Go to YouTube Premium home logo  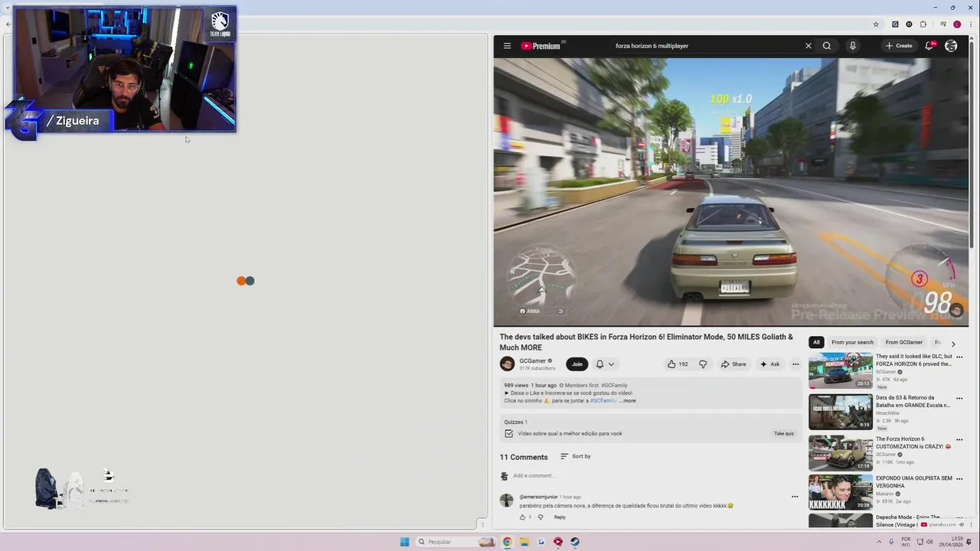pos(541,46)
